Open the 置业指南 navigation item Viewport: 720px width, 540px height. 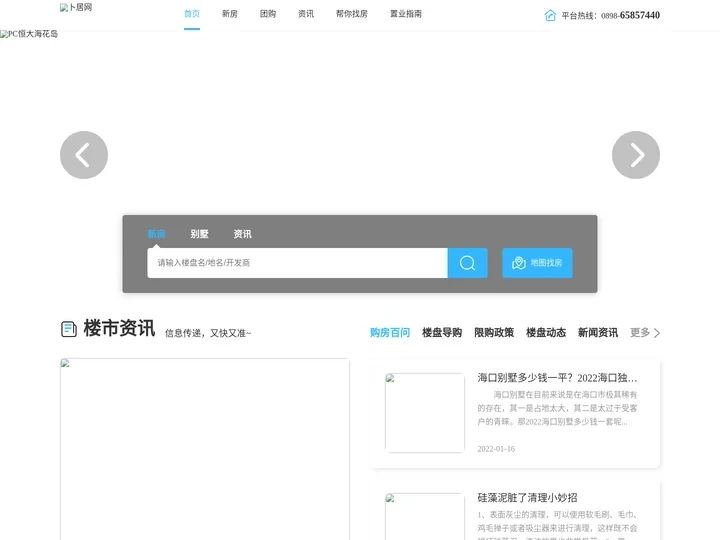pos(406,14)
